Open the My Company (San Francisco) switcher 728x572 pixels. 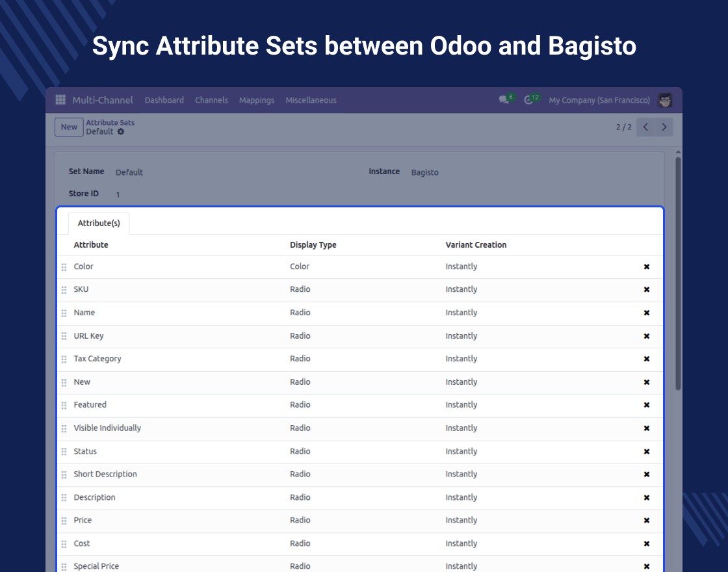599,100
